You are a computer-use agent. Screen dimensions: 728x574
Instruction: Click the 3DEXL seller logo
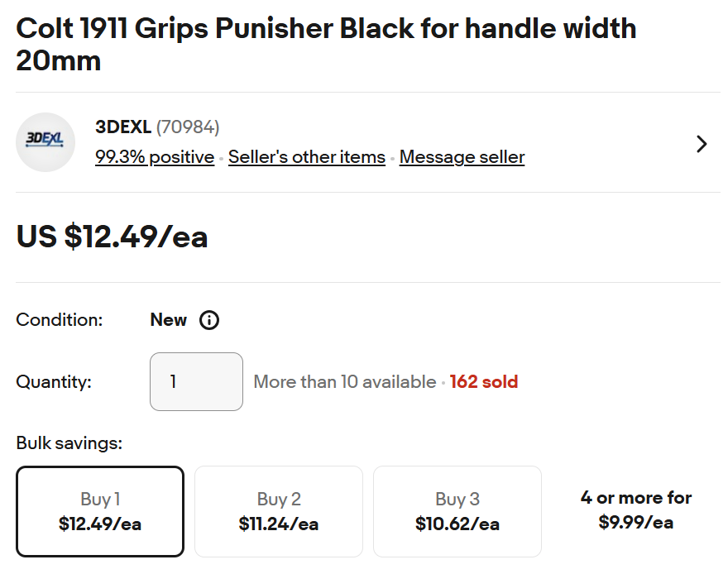[45, 141]
